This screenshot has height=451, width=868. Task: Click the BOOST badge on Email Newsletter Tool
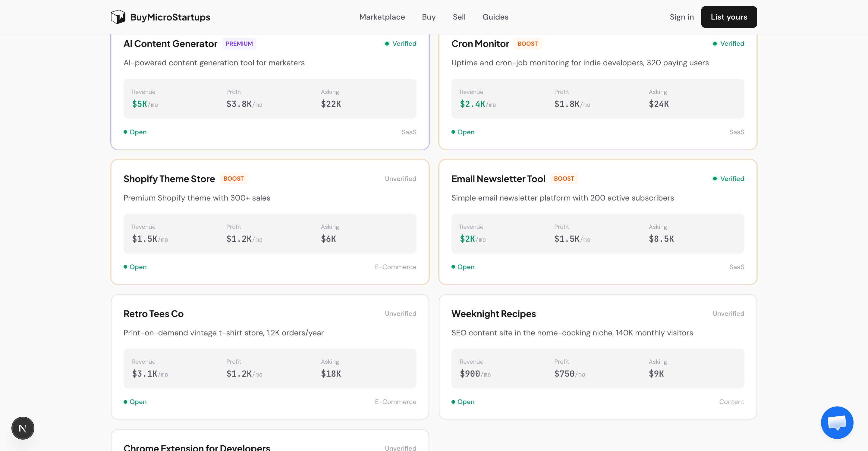pos(564,179)
